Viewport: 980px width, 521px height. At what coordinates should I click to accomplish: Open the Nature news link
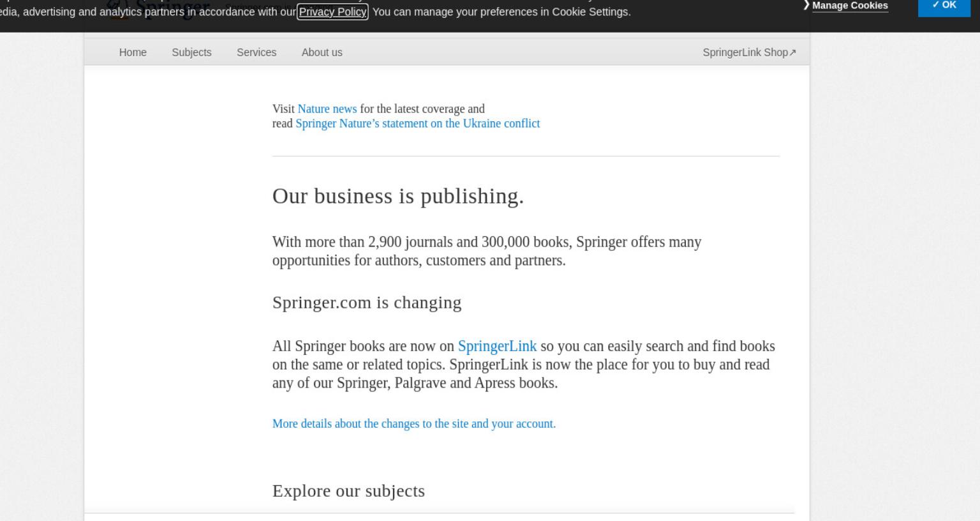[x=327, y=109]
